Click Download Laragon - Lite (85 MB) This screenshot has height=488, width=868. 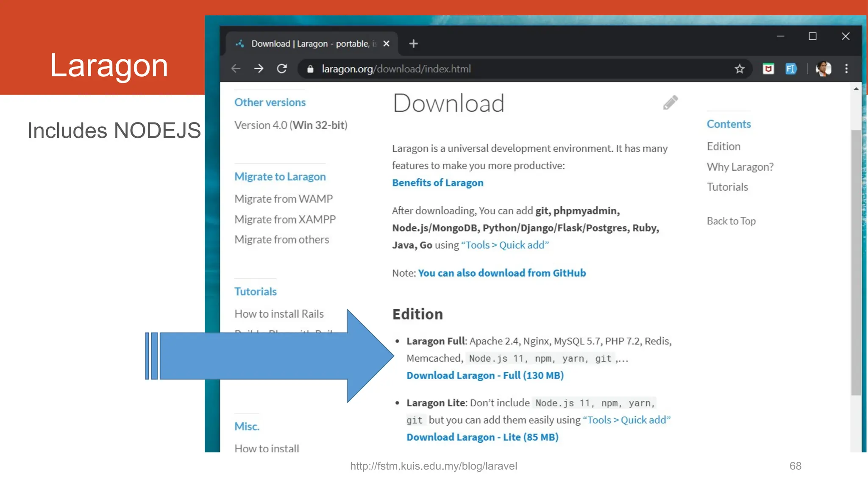(482, 437)
